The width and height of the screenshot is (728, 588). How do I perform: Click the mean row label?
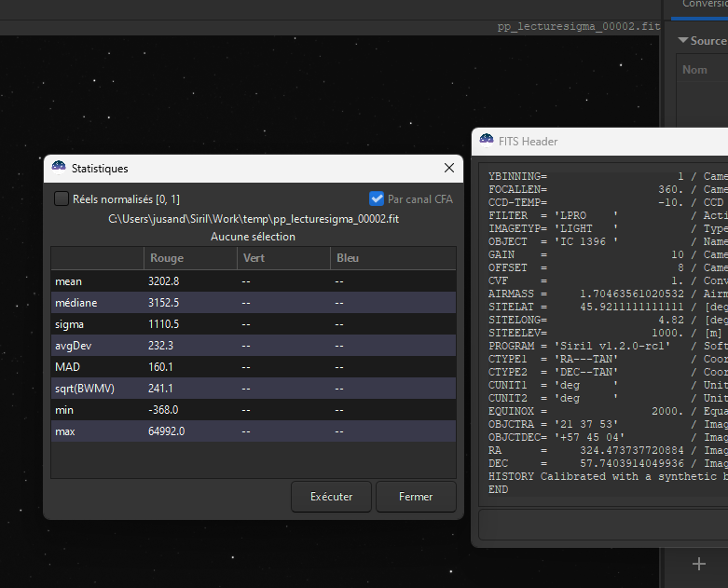(x=68, y=281)
